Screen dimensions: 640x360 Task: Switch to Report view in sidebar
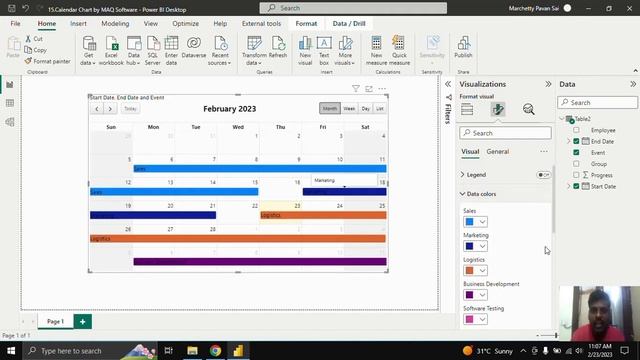pyautogui.click(x=10, y=84)
